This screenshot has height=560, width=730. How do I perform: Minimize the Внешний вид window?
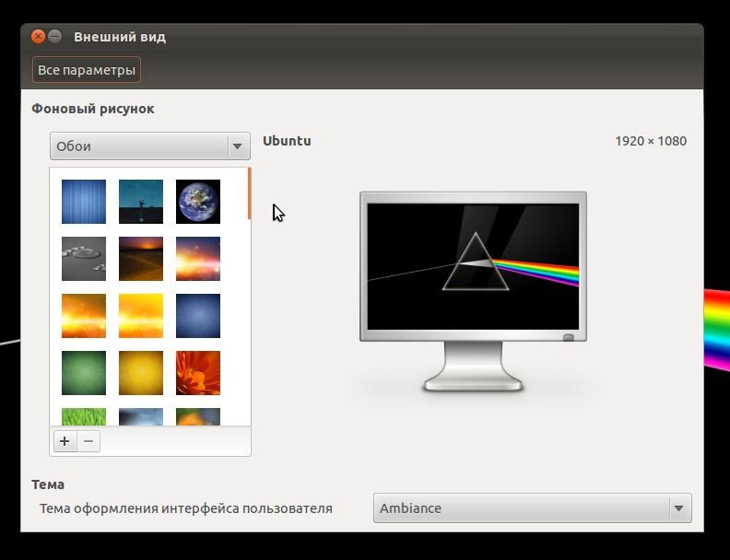click(55, 36)
